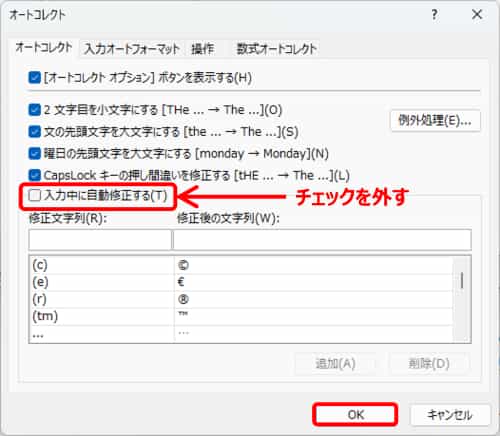500x436 pixels.
Task: Go to the 数式オートコレクト tab
Action: [276, 49]
